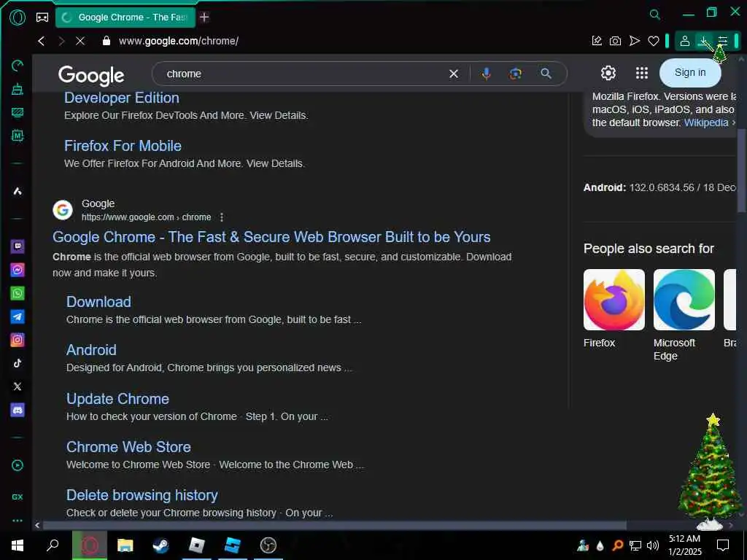Open Instagram in the sidebar
The height and width of the screenshot is (560, 747).
click(18, 340)
